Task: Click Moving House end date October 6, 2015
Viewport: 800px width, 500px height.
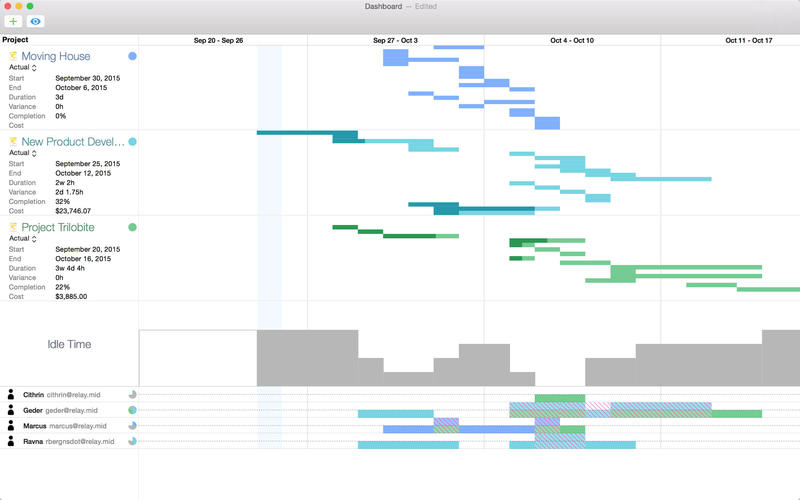Action: click(81, 88)
